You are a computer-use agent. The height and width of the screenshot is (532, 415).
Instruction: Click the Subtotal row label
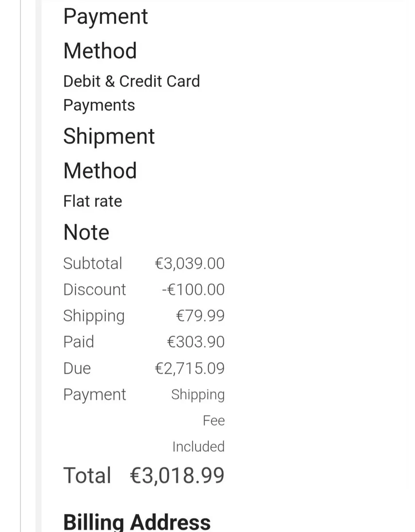click(x=93, y=263)
